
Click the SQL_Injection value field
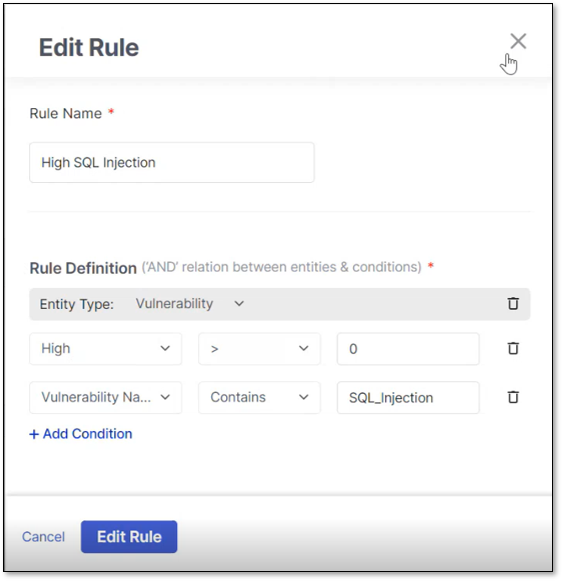click(408, 398)
